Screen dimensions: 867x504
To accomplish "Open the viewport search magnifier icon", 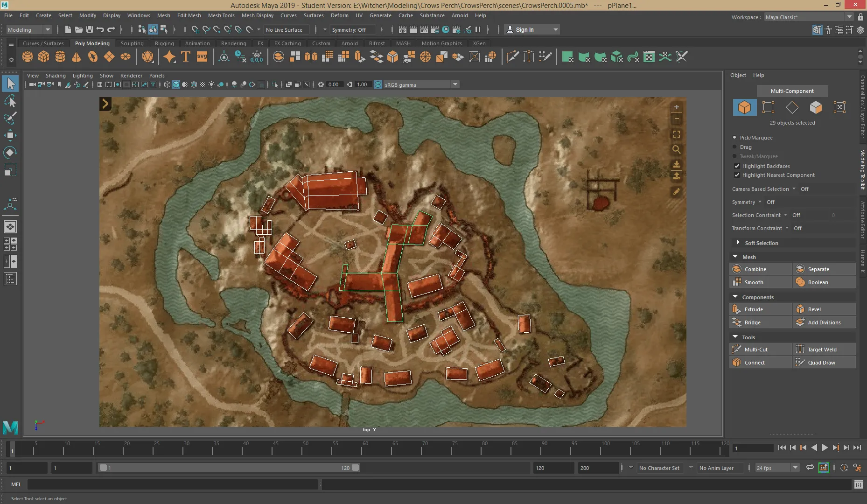I will pos(676,150).
